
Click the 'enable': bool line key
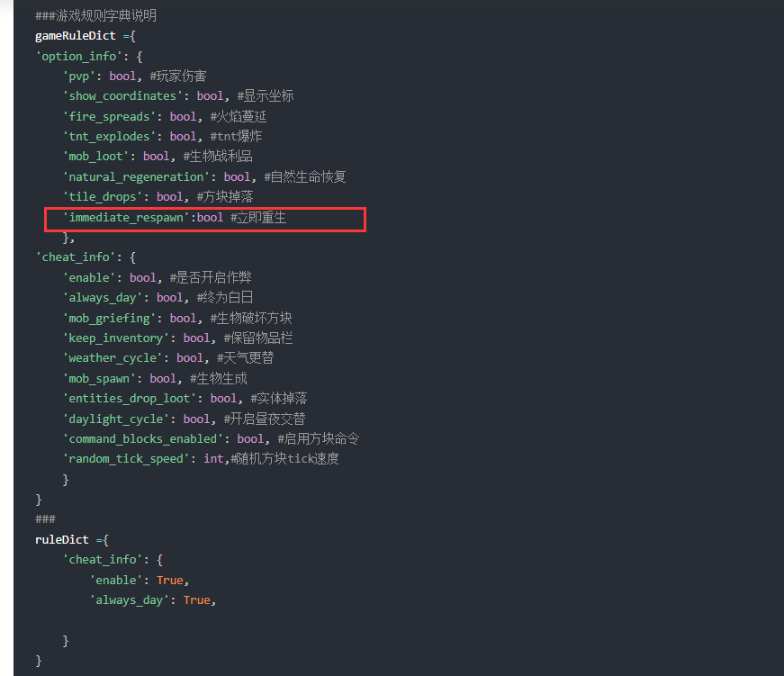click(89, 278)
